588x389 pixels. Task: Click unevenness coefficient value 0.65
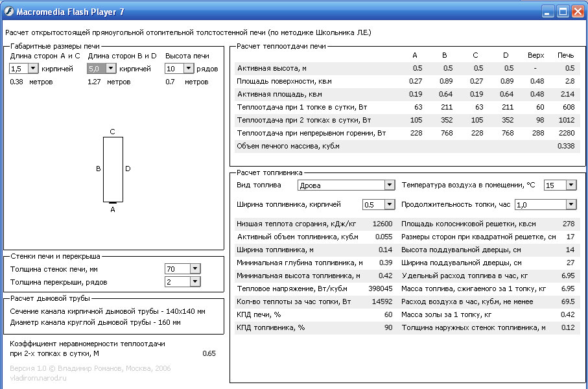pyautogui.click(x=209, y=353)
